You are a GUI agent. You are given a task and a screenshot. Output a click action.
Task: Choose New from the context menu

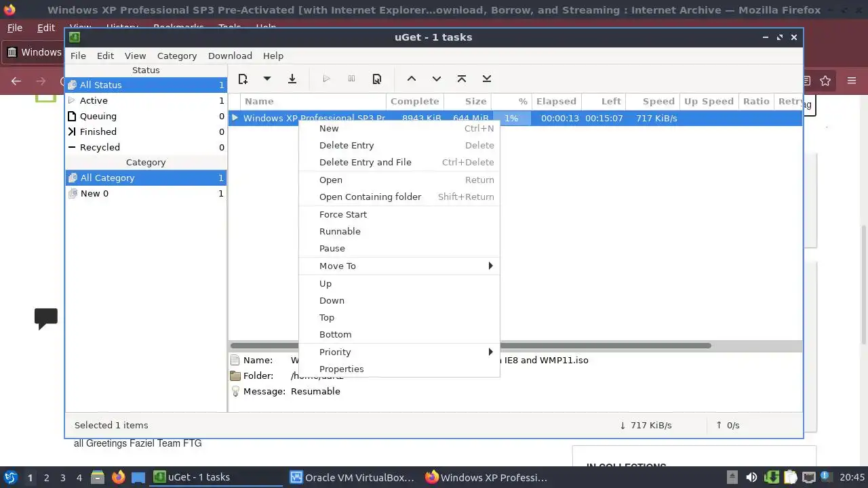[x=399, y=128]
